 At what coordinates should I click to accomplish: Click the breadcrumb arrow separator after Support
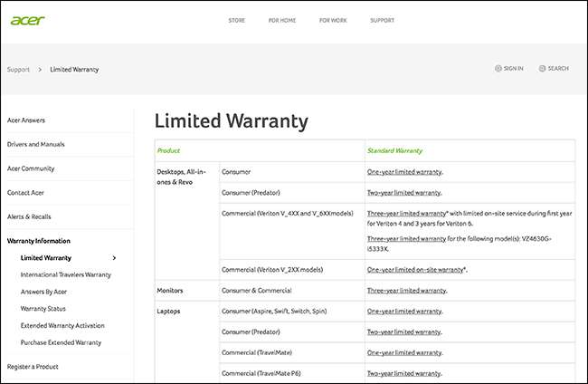[40, 69]
